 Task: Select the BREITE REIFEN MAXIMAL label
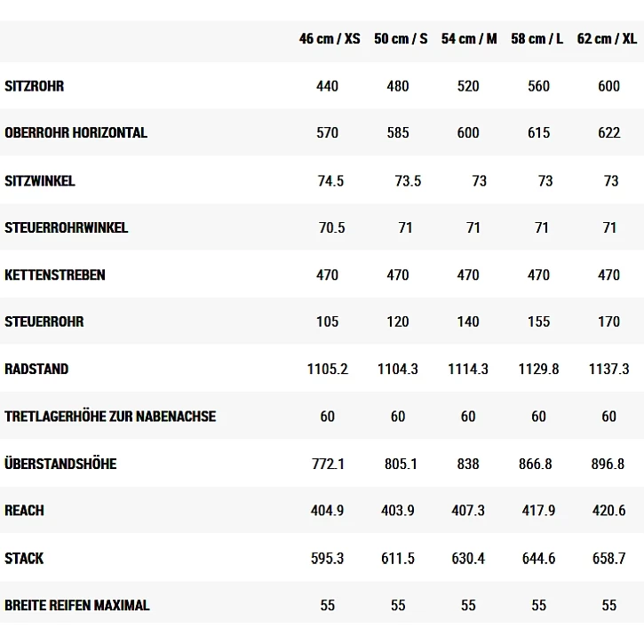click(77, 605)
